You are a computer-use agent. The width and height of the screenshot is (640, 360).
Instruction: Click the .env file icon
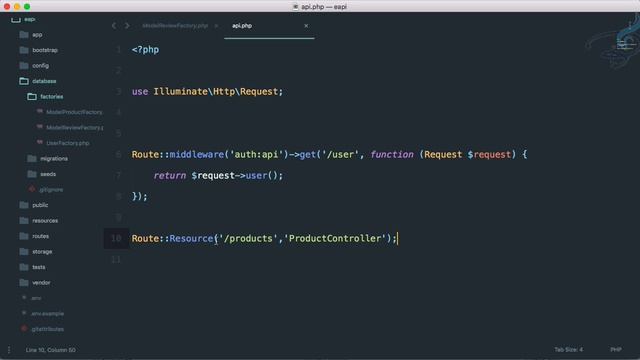coord(24,298)
